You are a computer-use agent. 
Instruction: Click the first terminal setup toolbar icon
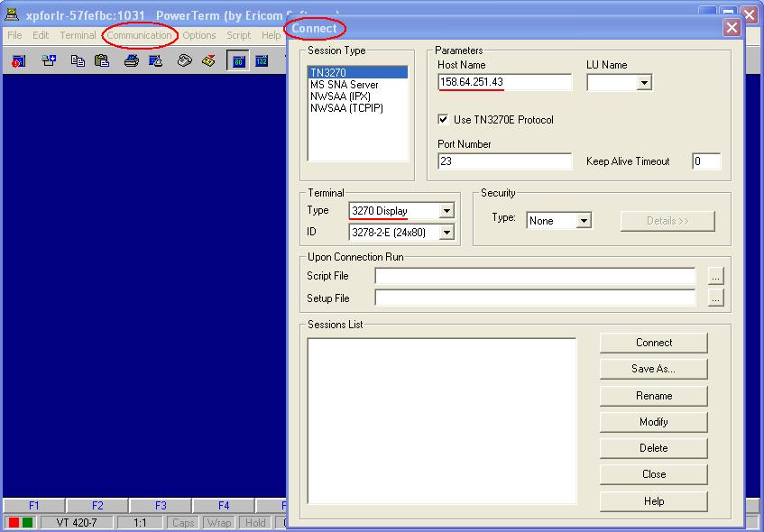(19, 61)
